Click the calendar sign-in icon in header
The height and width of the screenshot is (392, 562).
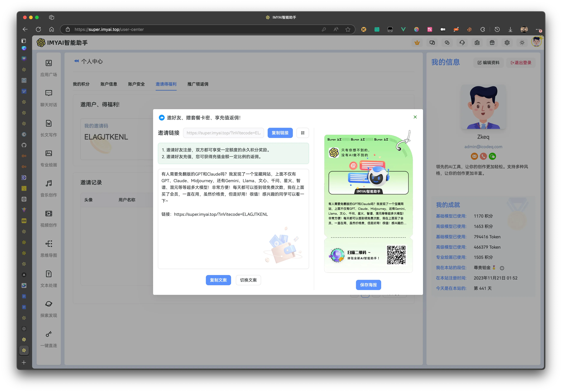[477, 43]
